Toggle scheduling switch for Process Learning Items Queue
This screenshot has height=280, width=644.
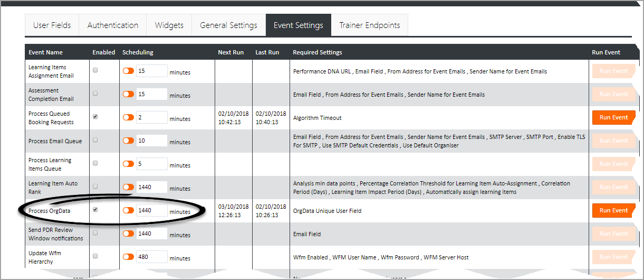(128, 164)
